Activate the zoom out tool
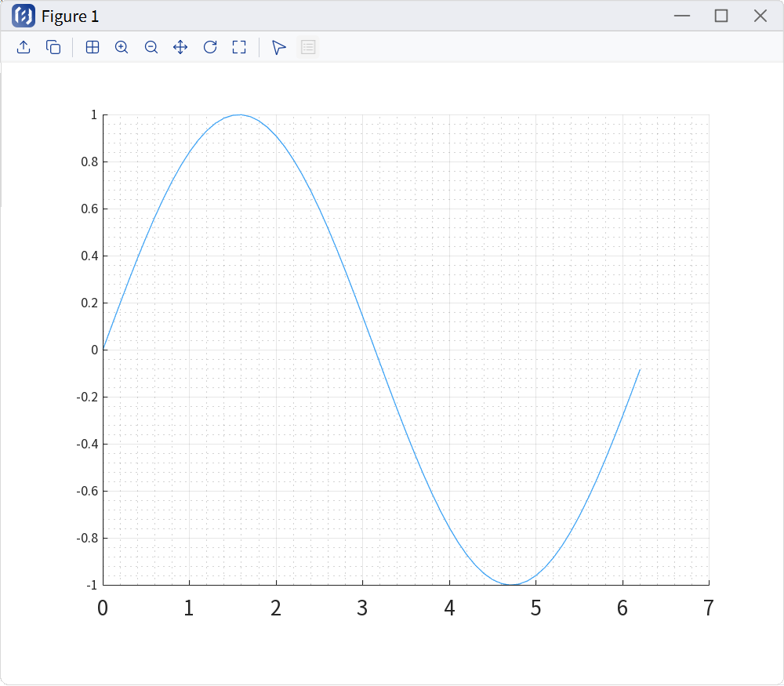The image size is (784, 686). (x=151, y=47)
